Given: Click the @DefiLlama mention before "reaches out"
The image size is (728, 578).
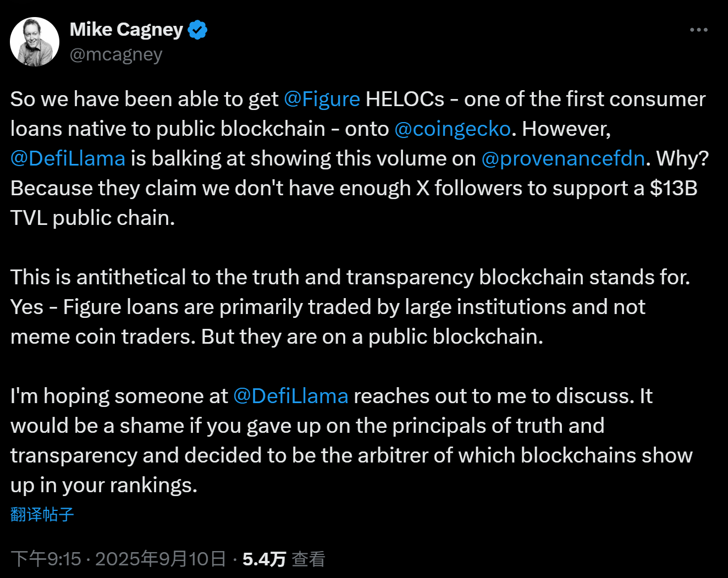Looking at the screenshot, I should point(290,397).
